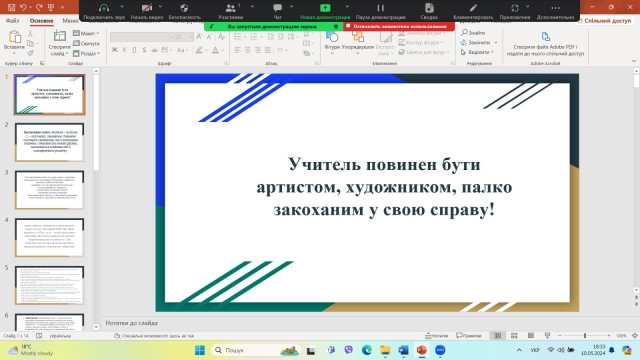Viewport: 640px width, 360px height.
Task: Open the font size combo box
Action: tap(184, 37)
